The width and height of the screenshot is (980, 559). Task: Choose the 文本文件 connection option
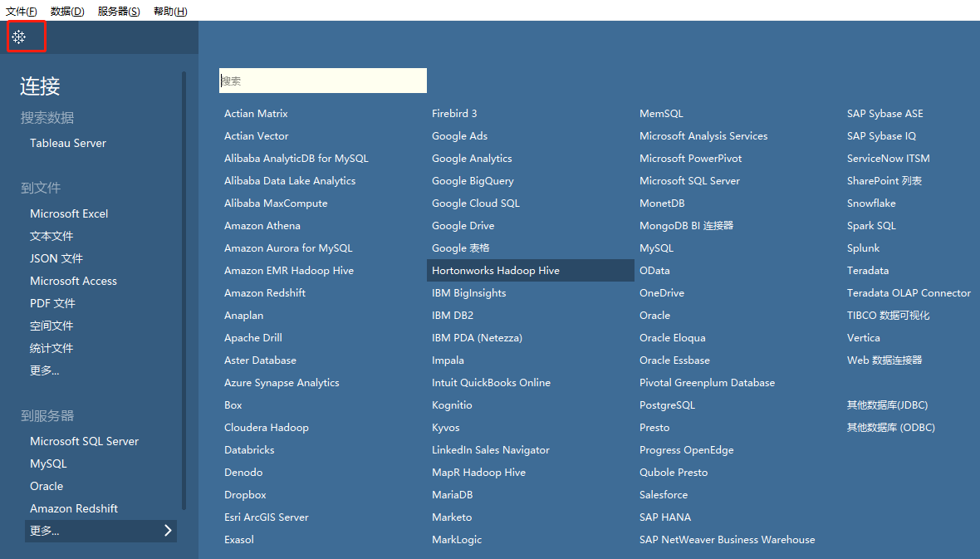pyautogui.click(x=51, y=237)
